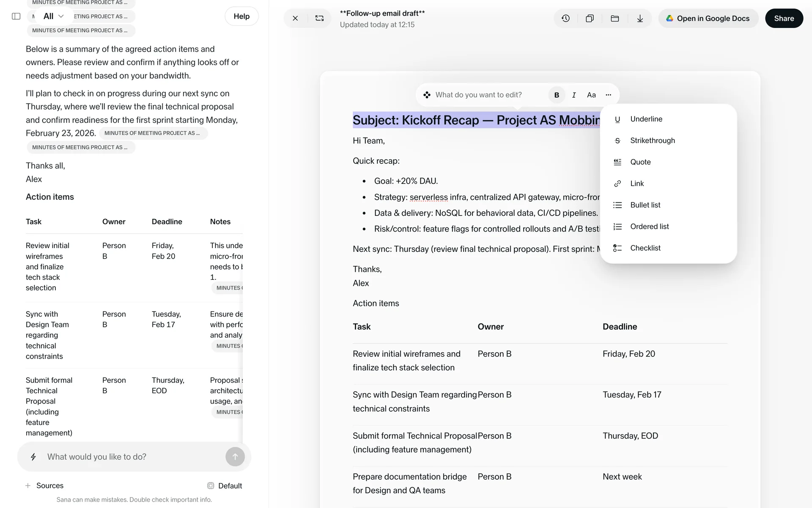Click the lightning bolt icon
This screenshot has width=812, height=508.
33,457
